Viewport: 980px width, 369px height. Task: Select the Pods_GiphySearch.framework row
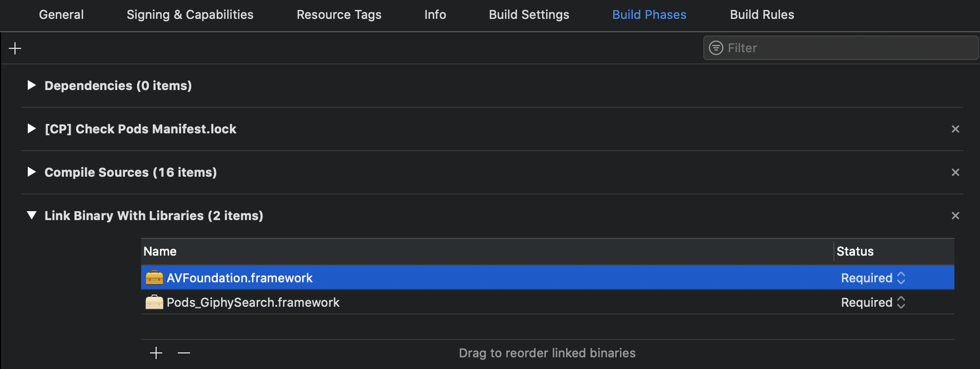548,302
